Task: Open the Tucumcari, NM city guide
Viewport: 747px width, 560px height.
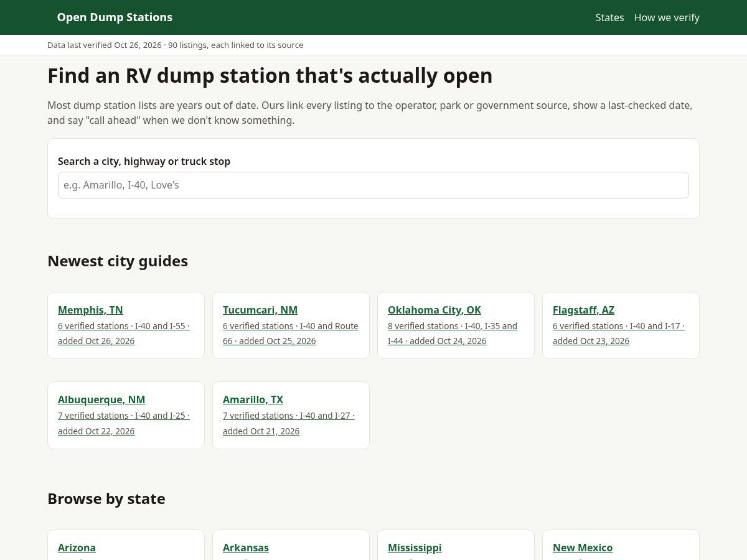Action: (260, 310)
